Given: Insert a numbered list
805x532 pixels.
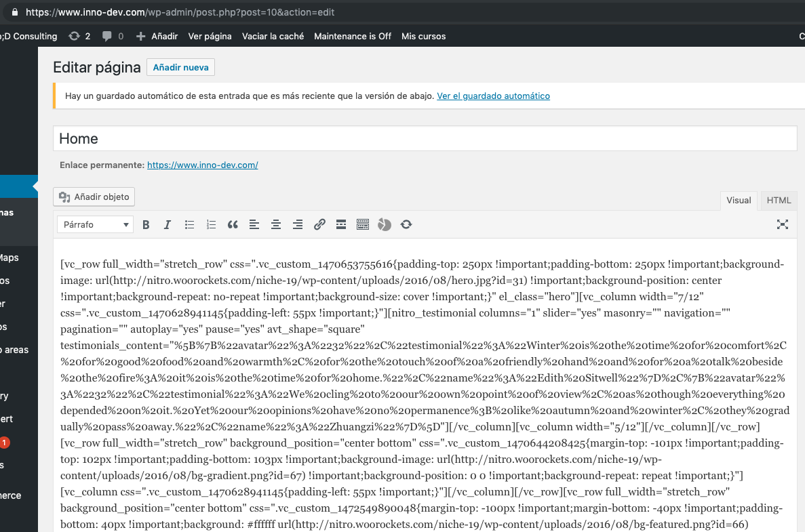Looking at the screenshot, I should tap(211, 225).
